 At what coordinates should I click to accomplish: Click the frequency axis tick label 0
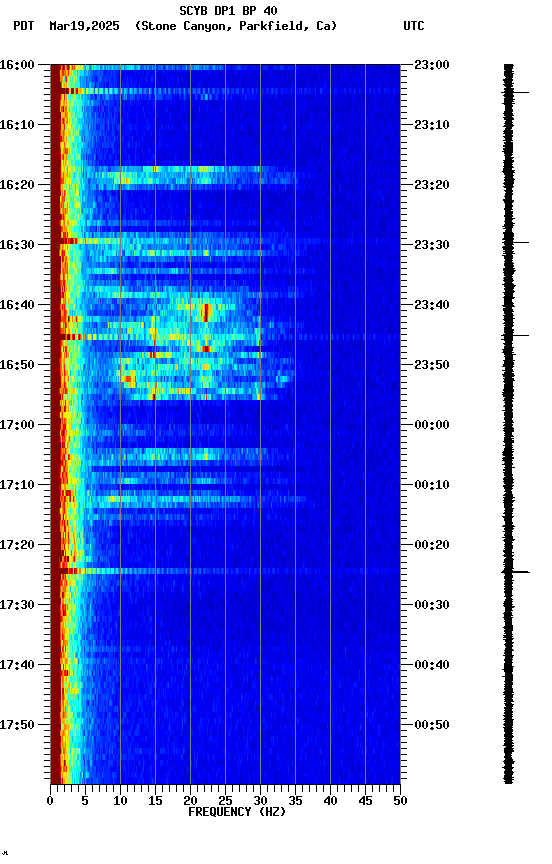[50, 801]
